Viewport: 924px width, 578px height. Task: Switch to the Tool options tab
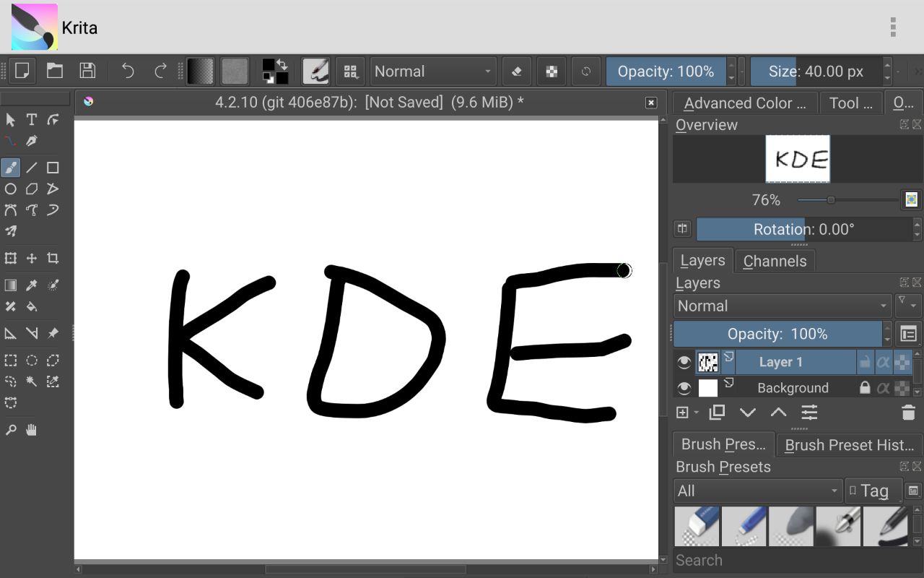pyautogui.click(x=852, y=103)
